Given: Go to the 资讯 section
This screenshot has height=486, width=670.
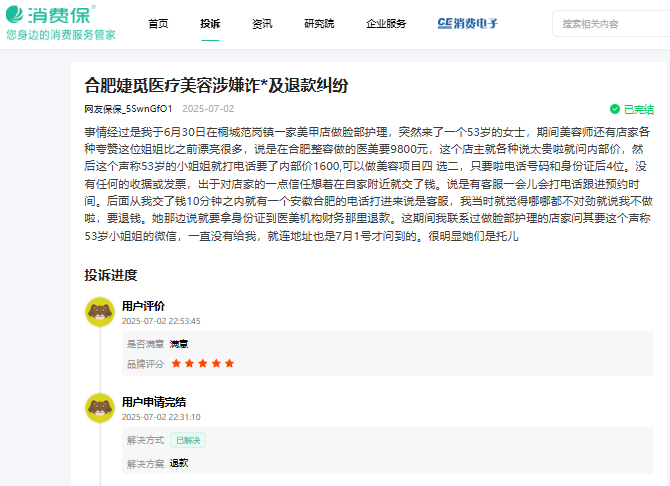Looking at the screenshot, I should (262, 24).
